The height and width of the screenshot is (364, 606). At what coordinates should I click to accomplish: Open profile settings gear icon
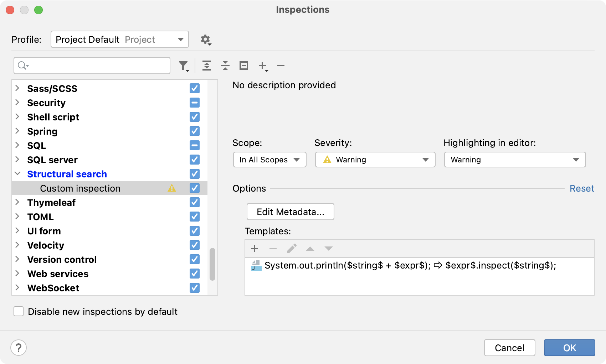click(x=206, y=40)
